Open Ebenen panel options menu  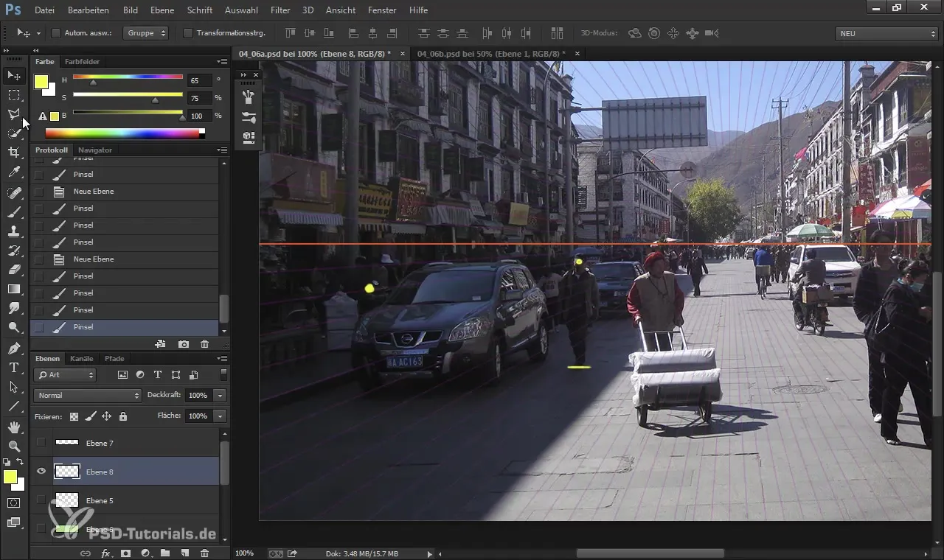[x=222, y=359]
